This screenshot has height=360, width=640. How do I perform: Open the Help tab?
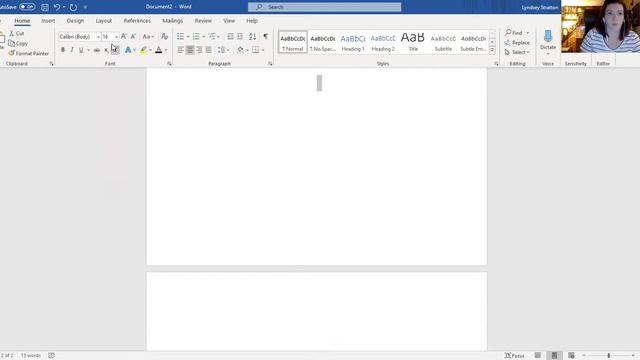252,20
